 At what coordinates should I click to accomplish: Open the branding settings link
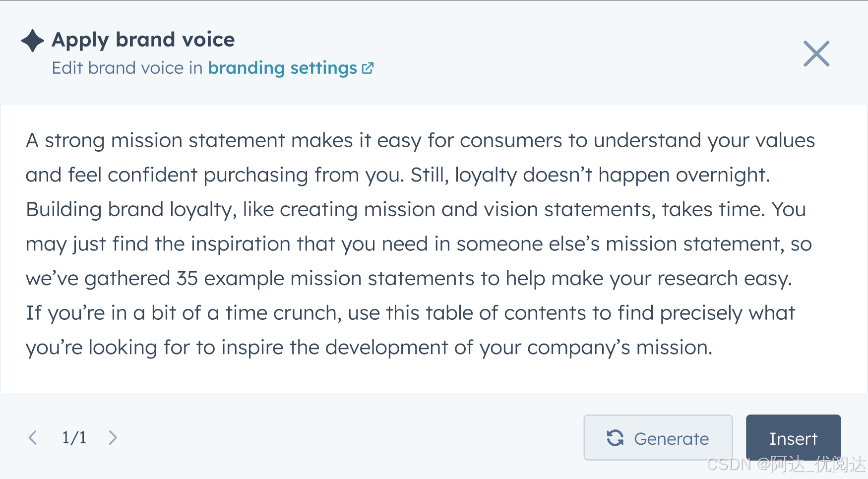[283, 68]
